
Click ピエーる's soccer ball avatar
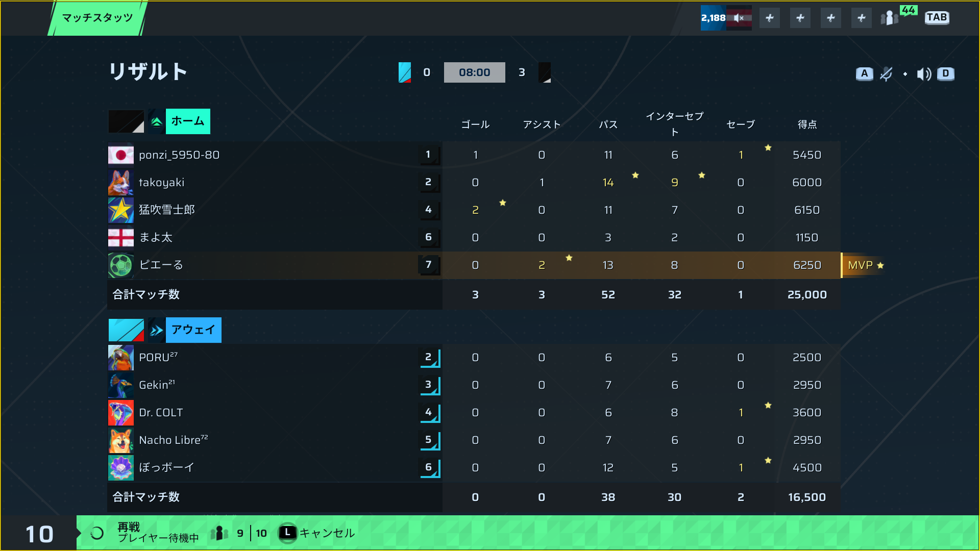121,265
